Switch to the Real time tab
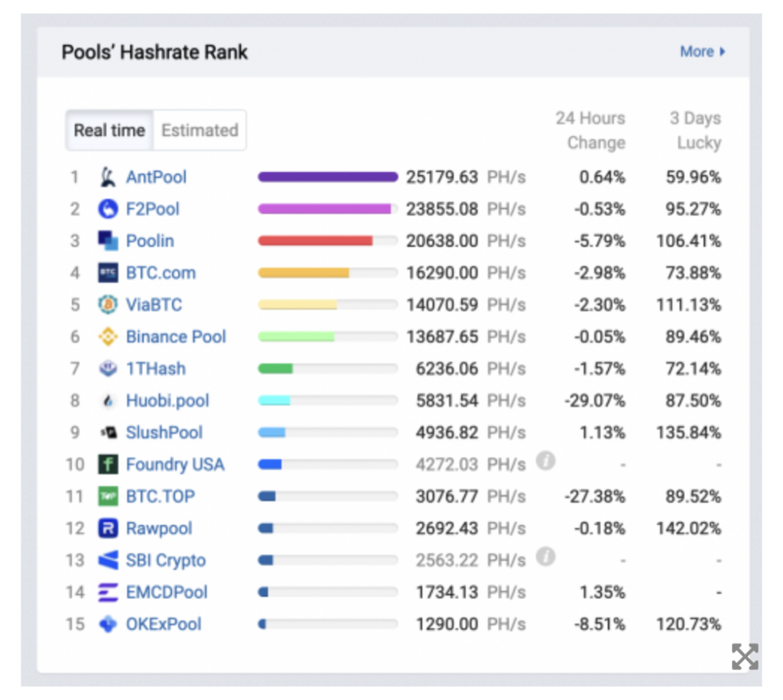 pyautogui.click(x=109, y=130)
